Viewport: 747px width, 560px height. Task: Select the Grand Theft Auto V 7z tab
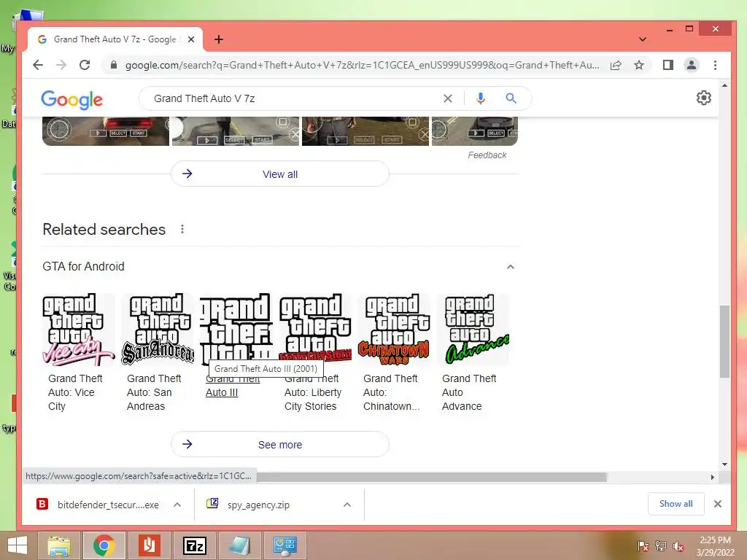pos(115,39)
